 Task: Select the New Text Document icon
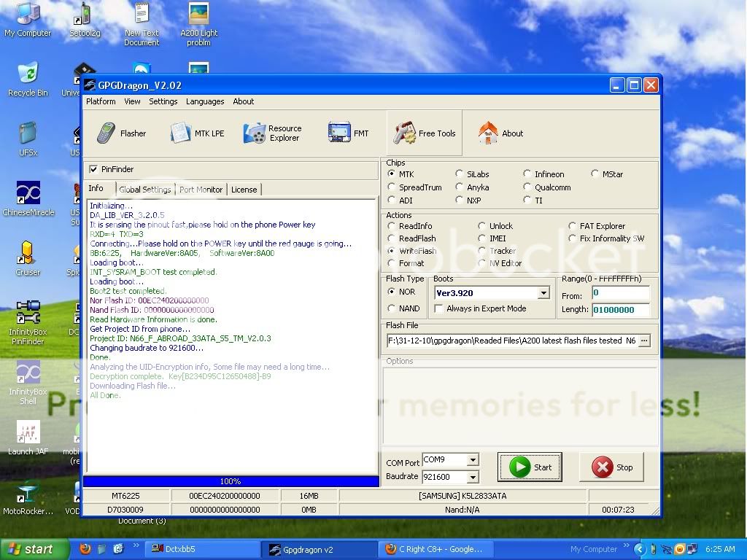point(142,24)
